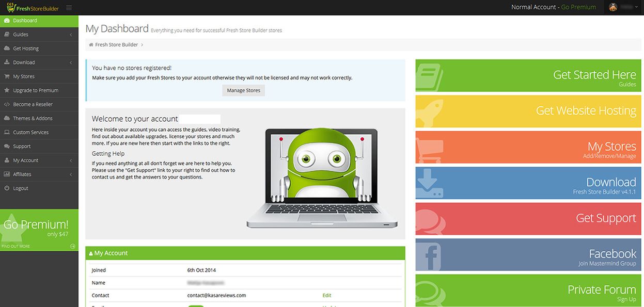Open the My Stores Add/Remove/Manage tile

(528, 148)
